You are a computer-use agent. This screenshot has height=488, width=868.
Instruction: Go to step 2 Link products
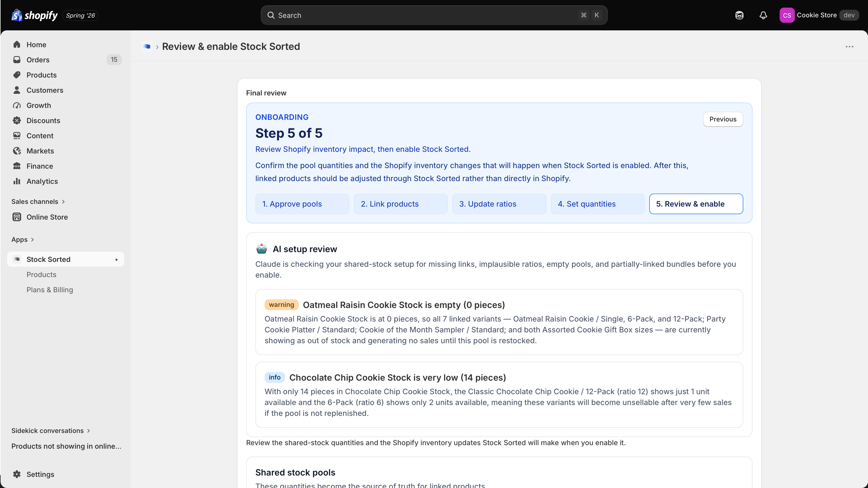point(401,204)
